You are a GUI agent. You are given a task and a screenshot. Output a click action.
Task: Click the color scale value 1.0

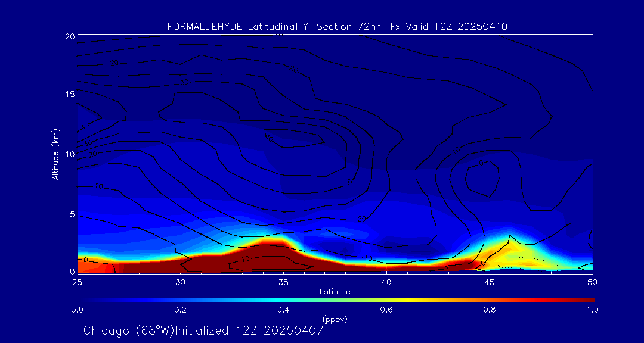592,310
